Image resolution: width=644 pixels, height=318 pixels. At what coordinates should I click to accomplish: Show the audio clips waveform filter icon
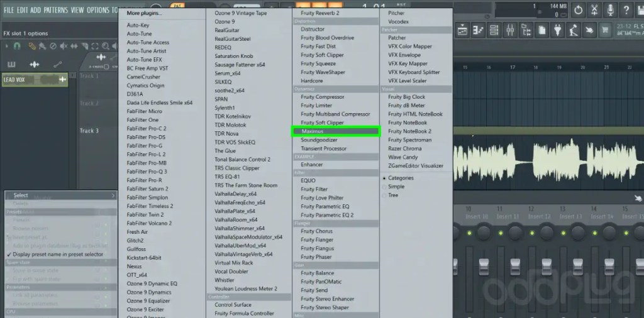pyautogui.click(x=35, y=65)
